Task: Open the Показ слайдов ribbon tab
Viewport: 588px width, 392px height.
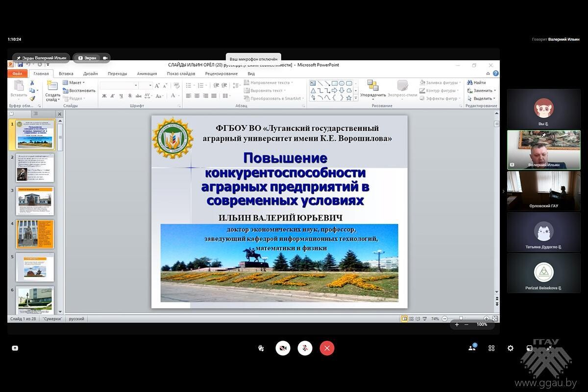Action: click(x=181, y=73)
